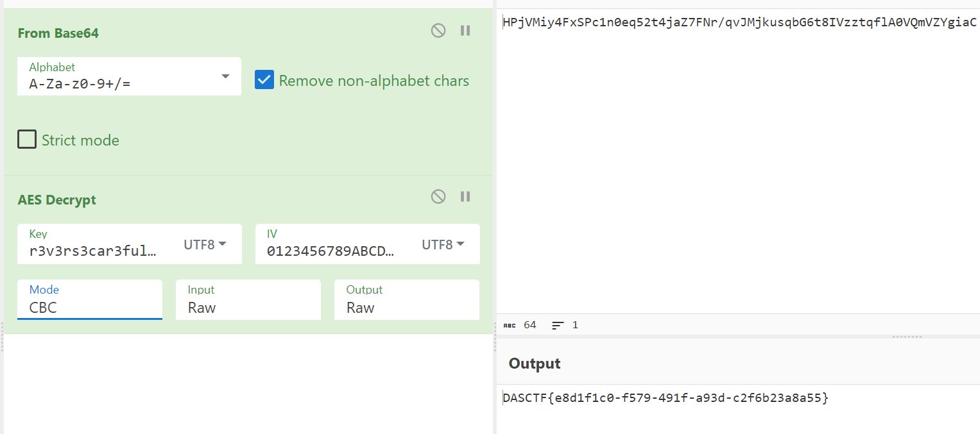Open the AES Output format dropdown
980x434 pixels.
[x=406, y=300]
